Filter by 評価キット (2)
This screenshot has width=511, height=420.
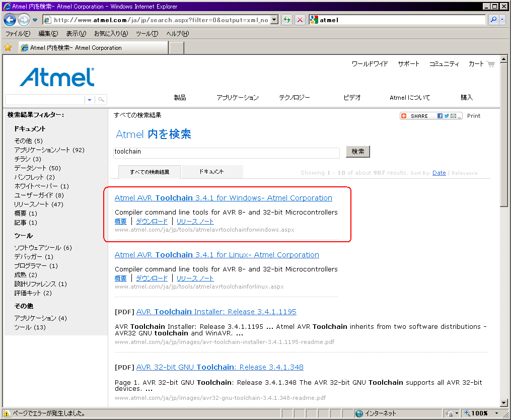[x=33, y=293]
